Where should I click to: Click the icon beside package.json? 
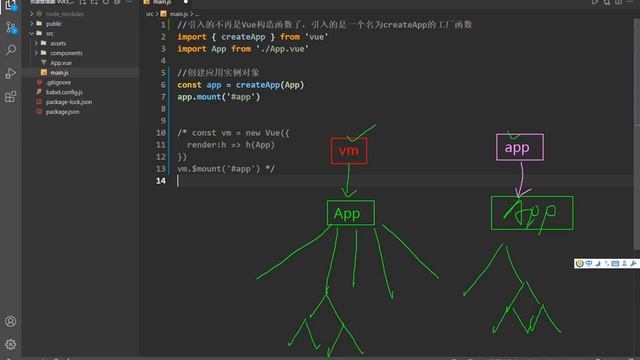click(39, 111)
